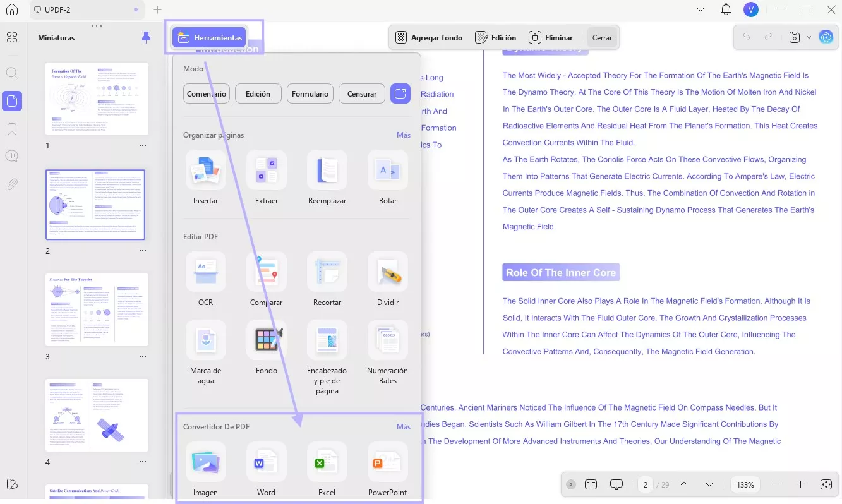Open the Numeración Bates tool
This screenshot has height=504, width=842.
[388, 340]
